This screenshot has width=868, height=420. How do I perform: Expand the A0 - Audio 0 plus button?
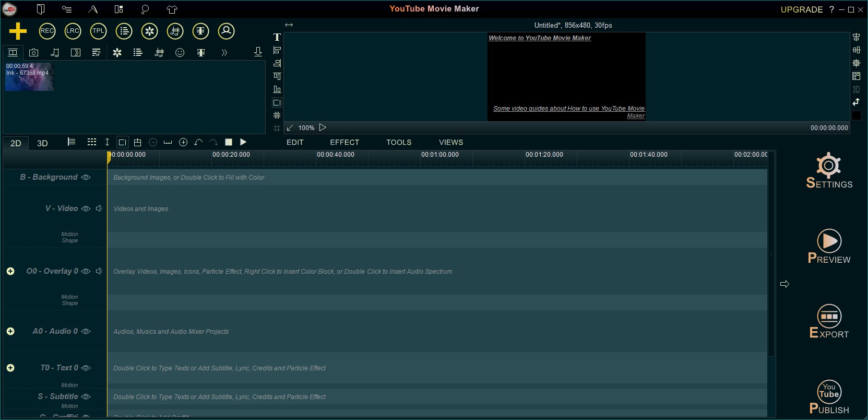[x=10, y=331]
